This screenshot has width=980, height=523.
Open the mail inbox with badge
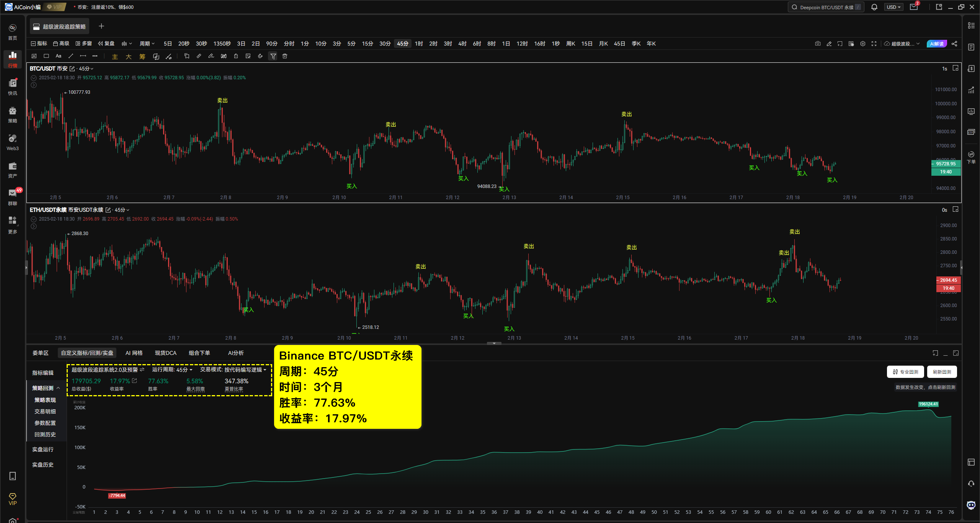tap(914, 7)
